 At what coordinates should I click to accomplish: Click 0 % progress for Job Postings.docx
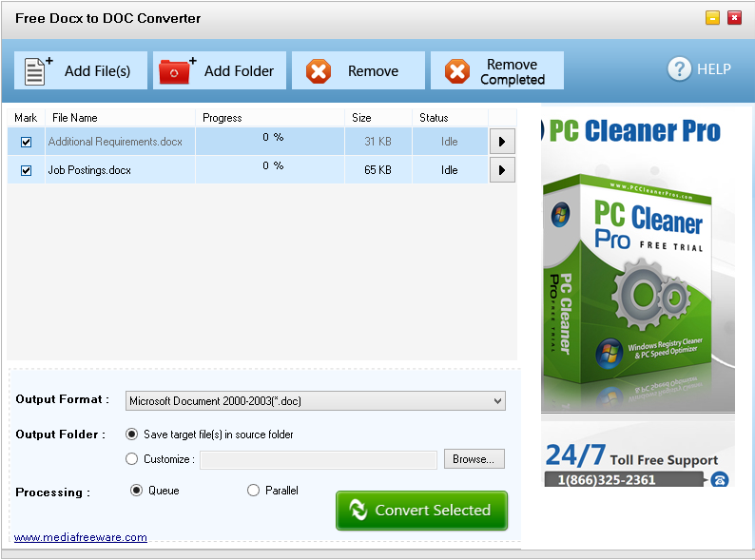(x=273, y=165)
